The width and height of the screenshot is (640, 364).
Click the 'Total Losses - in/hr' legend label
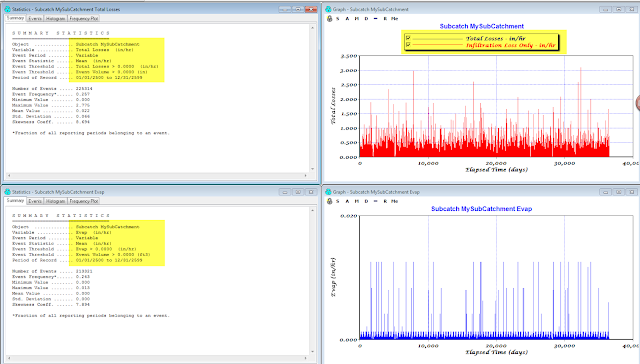coord(496,38)
